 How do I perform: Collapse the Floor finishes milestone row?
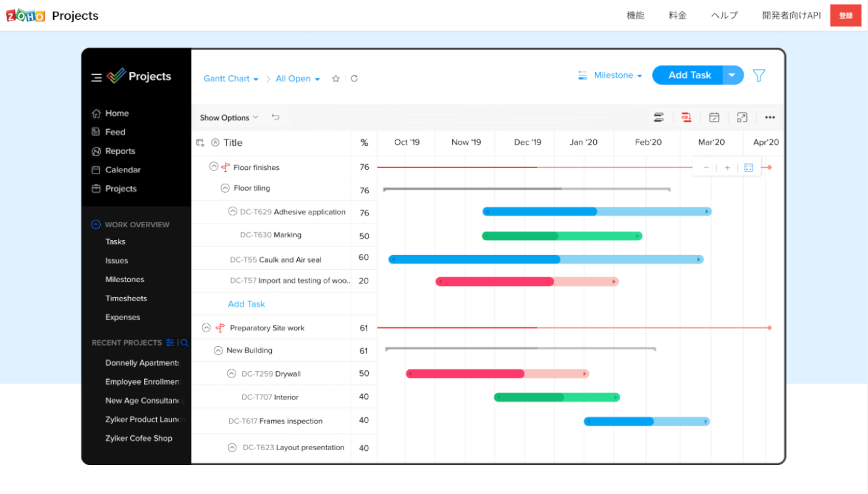214,167
